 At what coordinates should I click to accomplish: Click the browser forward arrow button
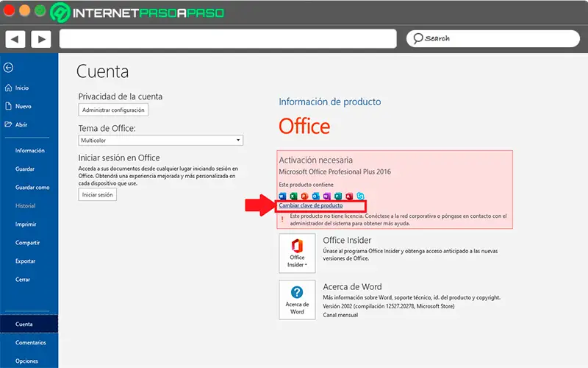[41, 39]
